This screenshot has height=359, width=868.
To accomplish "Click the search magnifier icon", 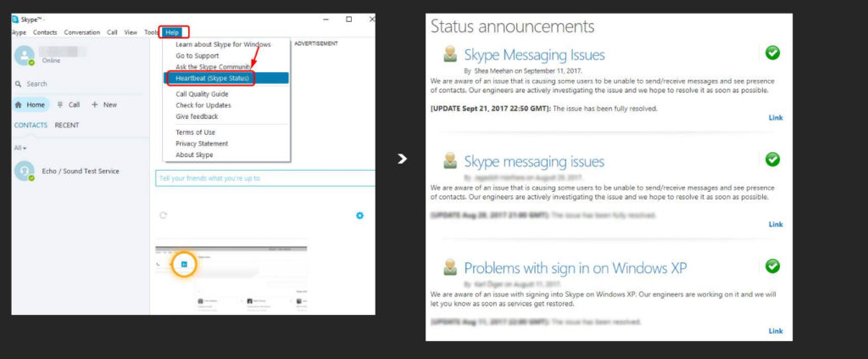I will point(19,84).
